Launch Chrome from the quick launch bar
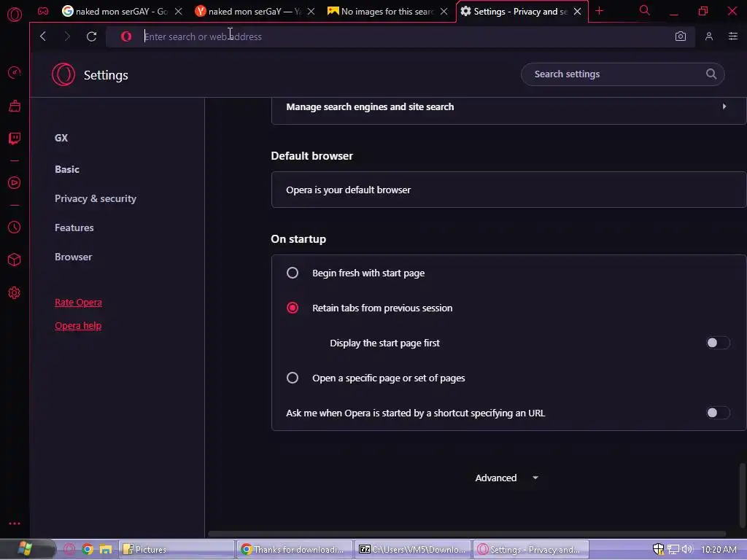This screenshot has height=560, width=747. 88,549
